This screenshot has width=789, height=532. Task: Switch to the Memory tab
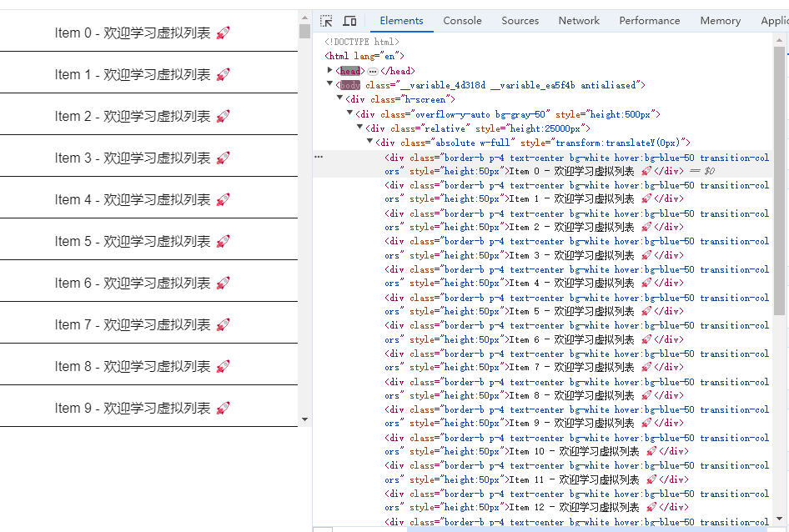(720, 20)
